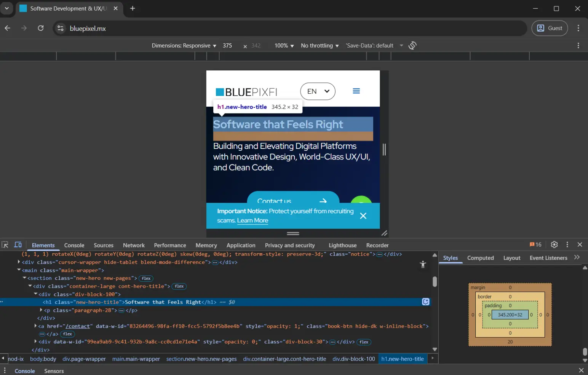
Task: Close the DevTools panel
Action: pyautogui.click(x=580, y=245)
